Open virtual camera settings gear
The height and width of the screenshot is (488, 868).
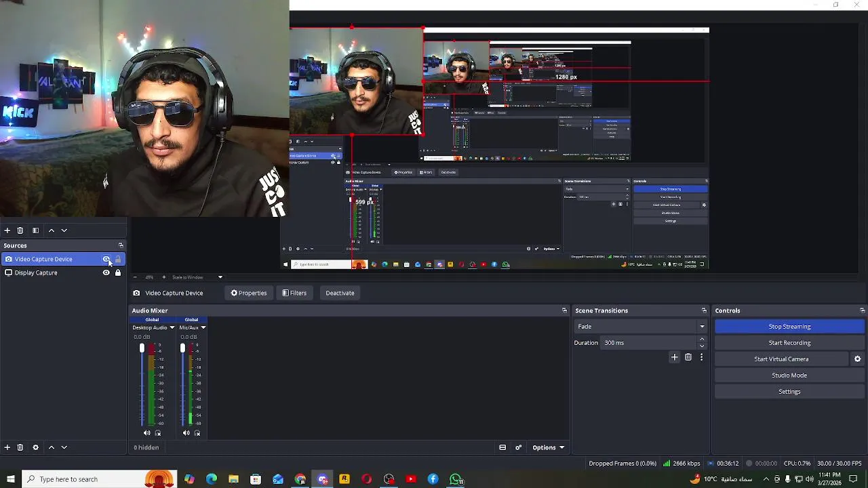click(857, 359)
